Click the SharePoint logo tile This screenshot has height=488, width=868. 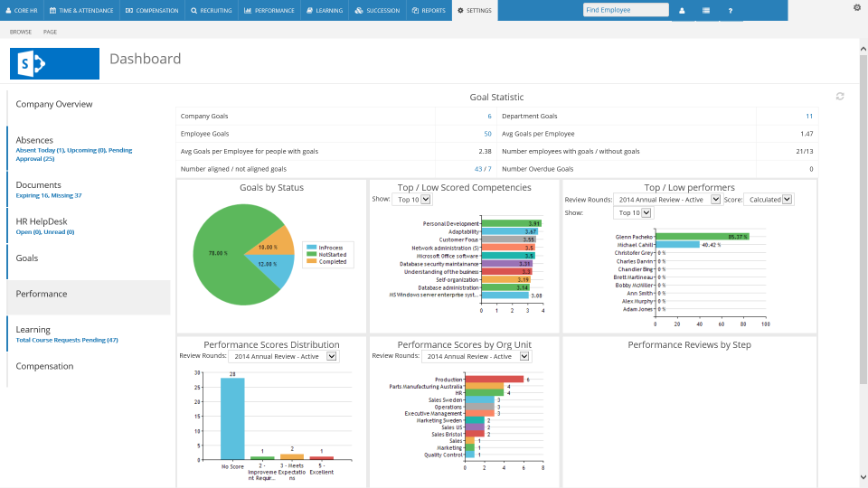(54, 63)
